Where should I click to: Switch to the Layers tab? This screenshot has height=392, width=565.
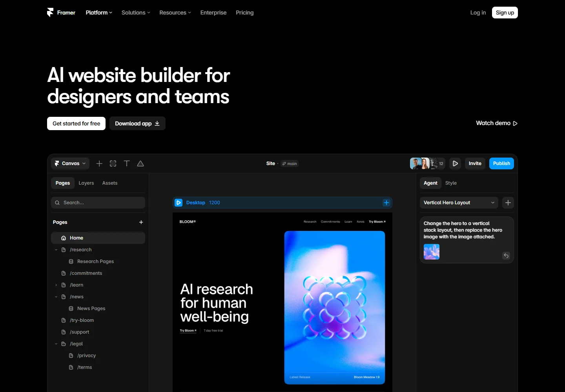[x=86, y=183]
